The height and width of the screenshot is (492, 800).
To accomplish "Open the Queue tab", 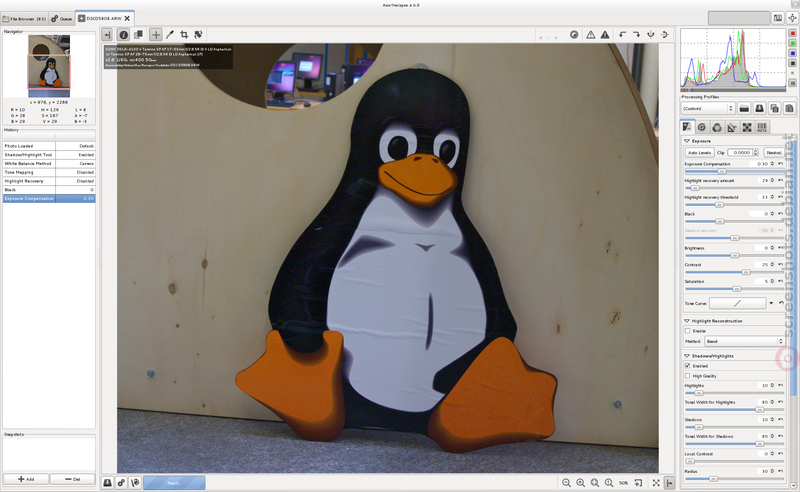I will click(x=62, y=19).
